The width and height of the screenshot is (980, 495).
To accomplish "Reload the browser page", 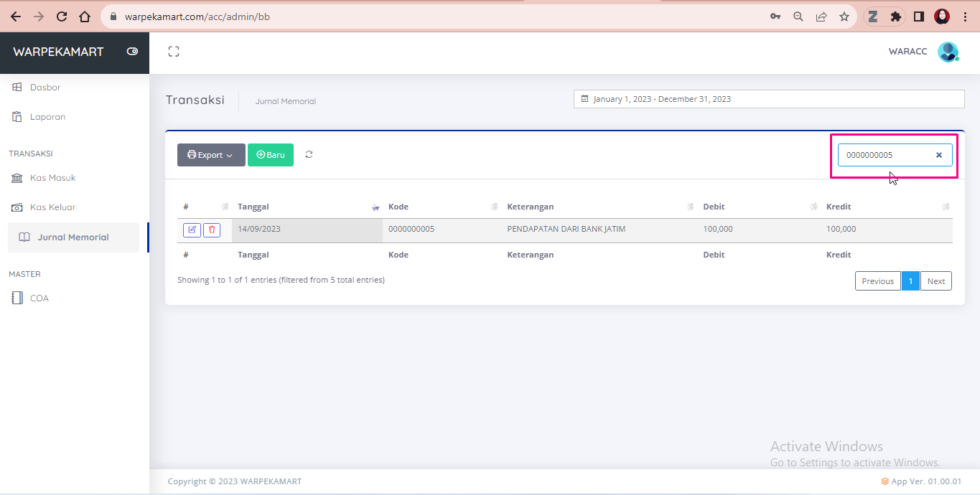I will pyautogui.click(x=62, y=16).
